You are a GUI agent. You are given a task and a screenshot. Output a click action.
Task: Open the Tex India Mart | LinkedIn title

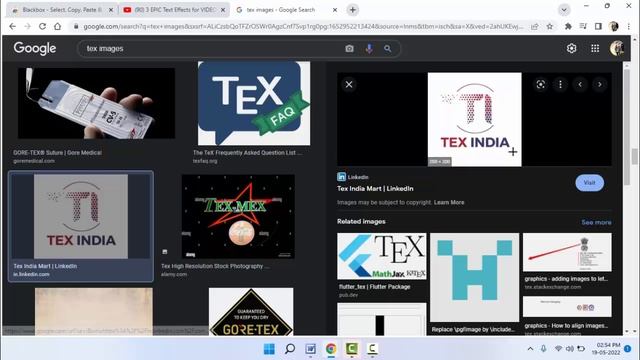pyautogui.click(x=375, y=189)
